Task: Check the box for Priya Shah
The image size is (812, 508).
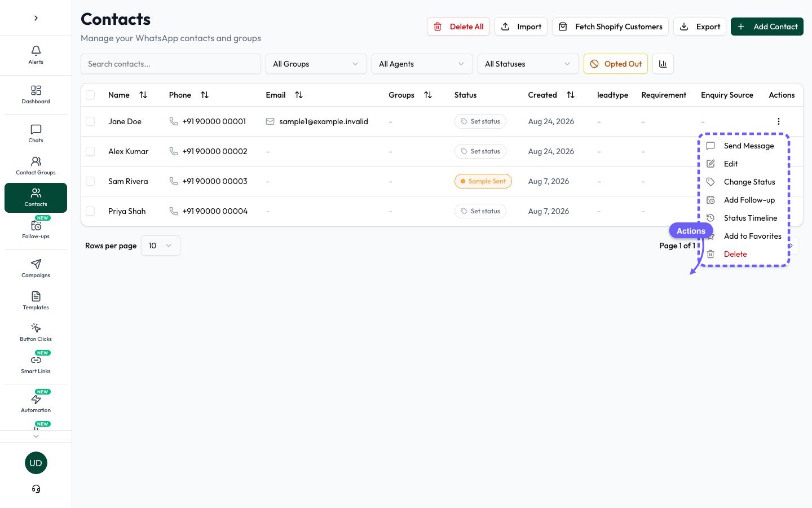Action: tap(90, 211)
